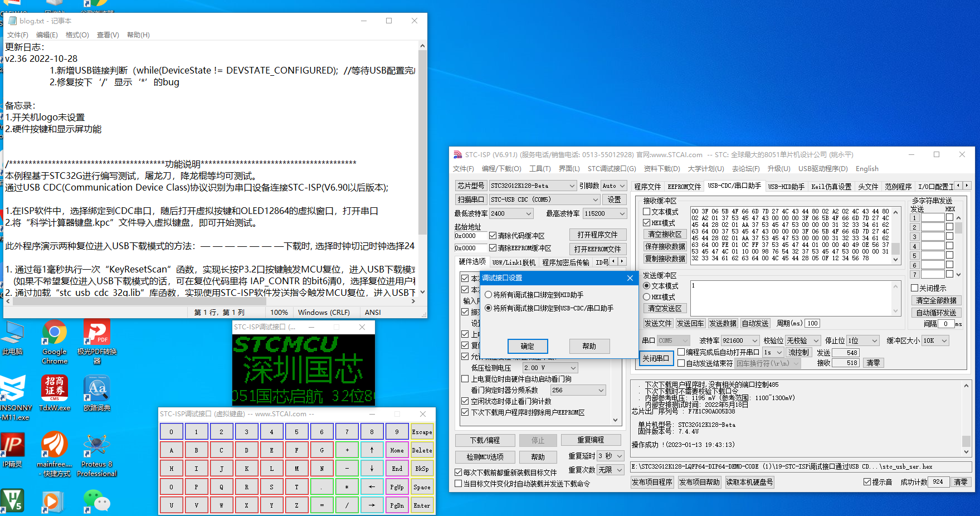Open STC-ISP 编程/下载(O) menu
The width and height of the screenshot is (980, 516).
501,169
